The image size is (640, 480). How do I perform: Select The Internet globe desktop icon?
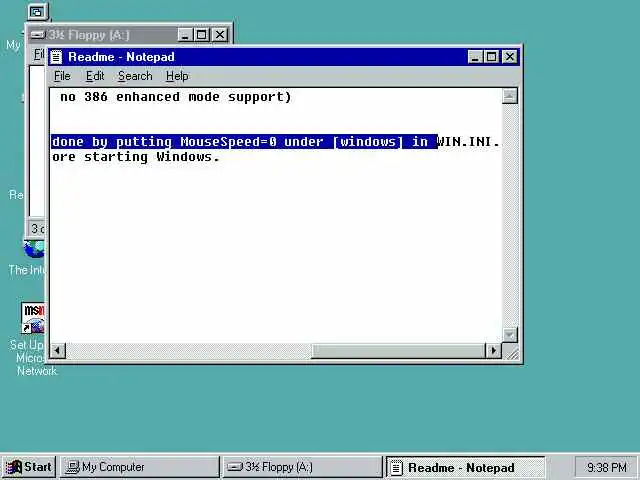tap(34, 249)
